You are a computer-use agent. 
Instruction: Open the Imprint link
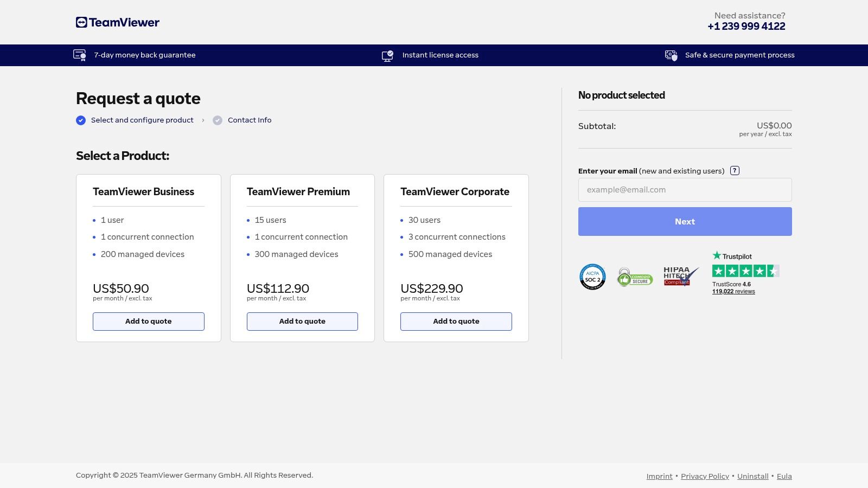659,477
